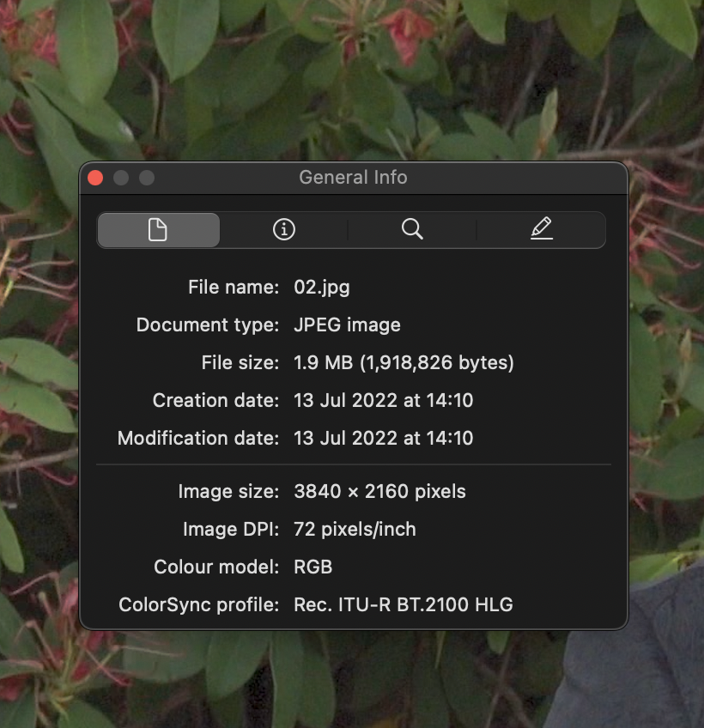Image resolution: width=704 pixels, height=728 pixels.
Task: Select the RGB colour model value
Action: pos(313,567)
